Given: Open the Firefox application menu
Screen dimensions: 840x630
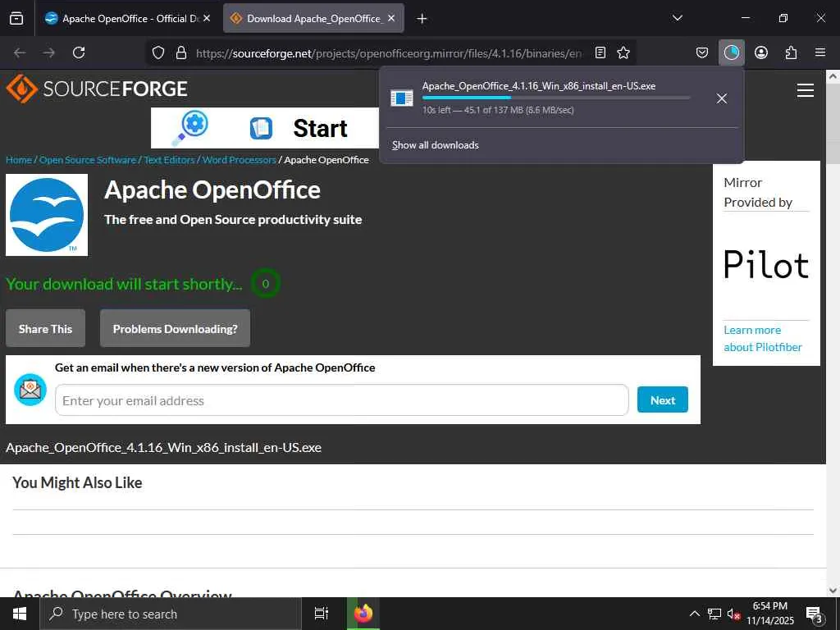Looking at the screenshot, I should [x=820, y=52].
